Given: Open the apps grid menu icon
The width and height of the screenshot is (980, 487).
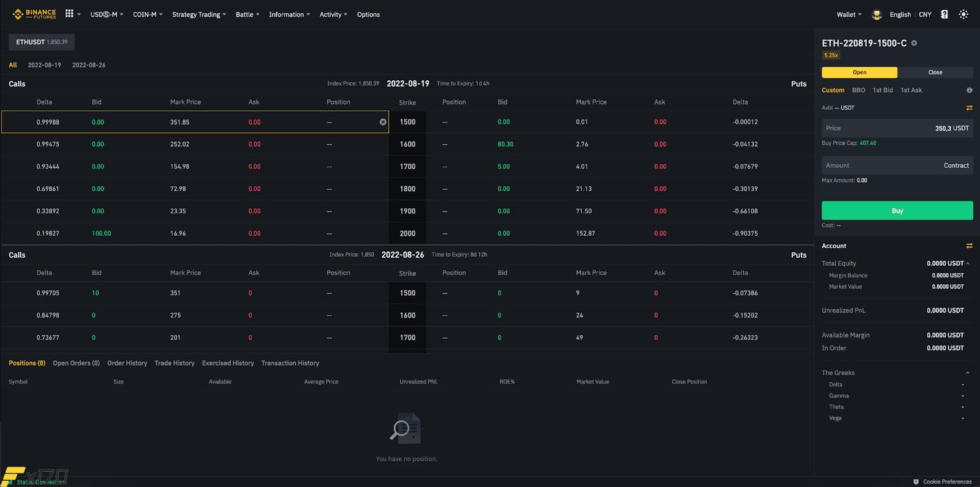Looking at the screenshot, I should 69,13.
